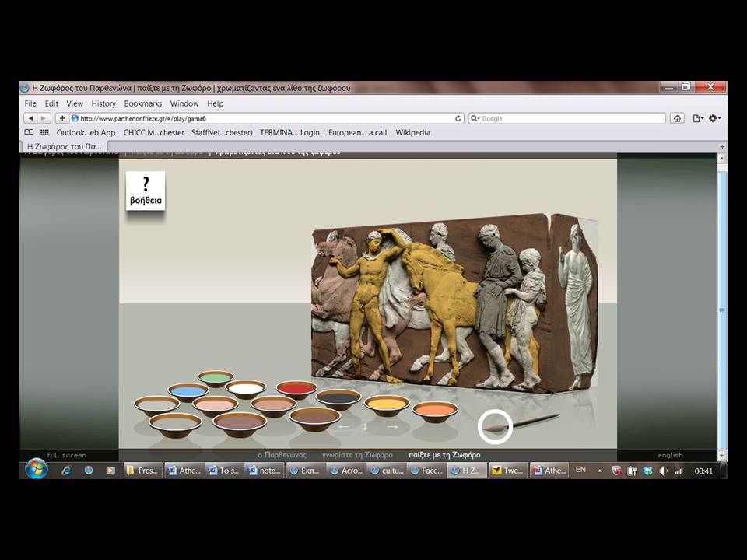747x560 pixels.
Task: Switch to the note... taskbar window
Action: click(x=265, y=471)
